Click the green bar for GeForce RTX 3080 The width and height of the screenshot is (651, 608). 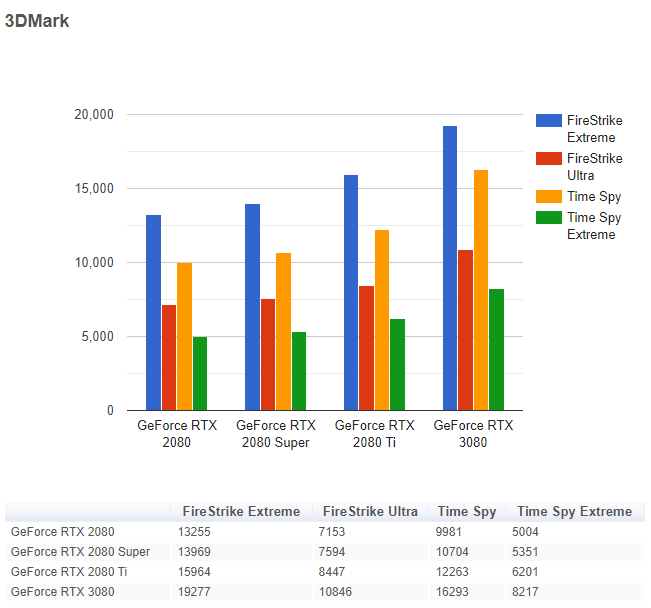(497, 350)
